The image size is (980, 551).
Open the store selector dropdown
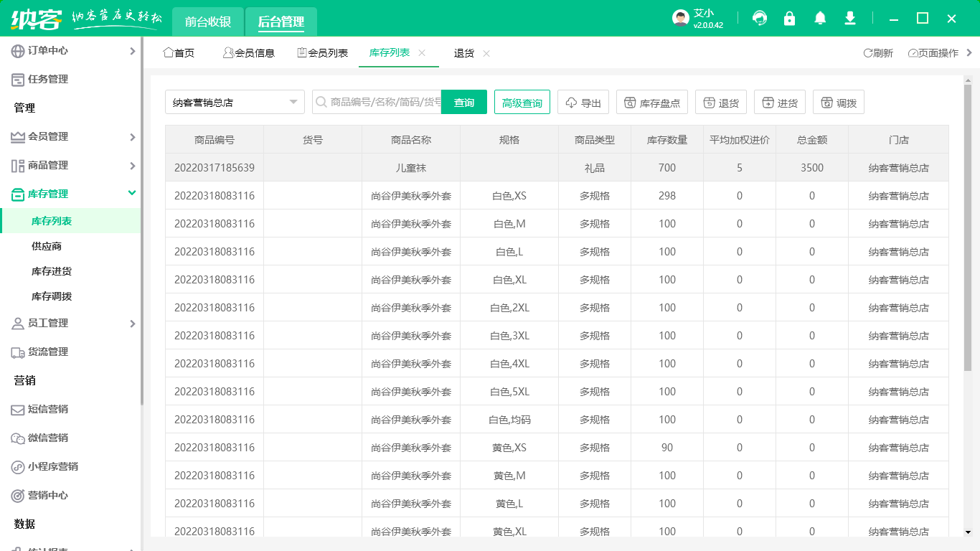[x=235, y=101]
